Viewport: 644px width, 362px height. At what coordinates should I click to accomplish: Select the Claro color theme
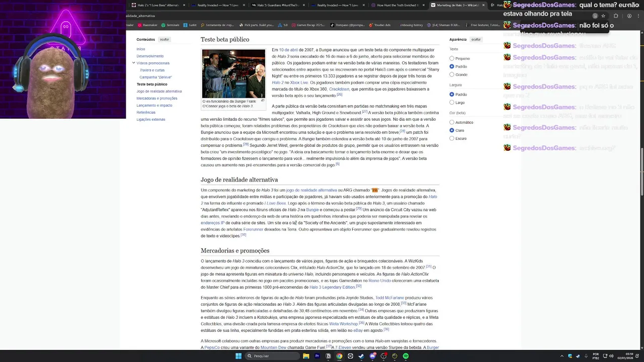point(452,130)
